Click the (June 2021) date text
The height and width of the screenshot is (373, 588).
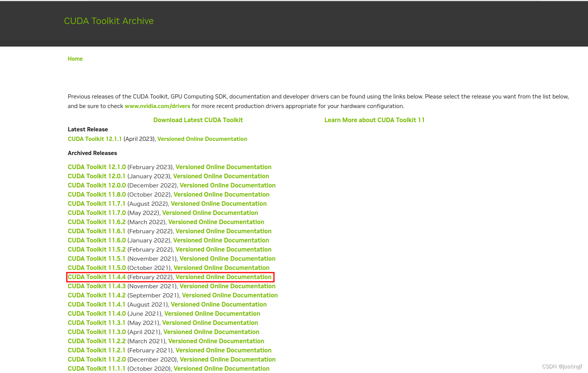point(145,313)
